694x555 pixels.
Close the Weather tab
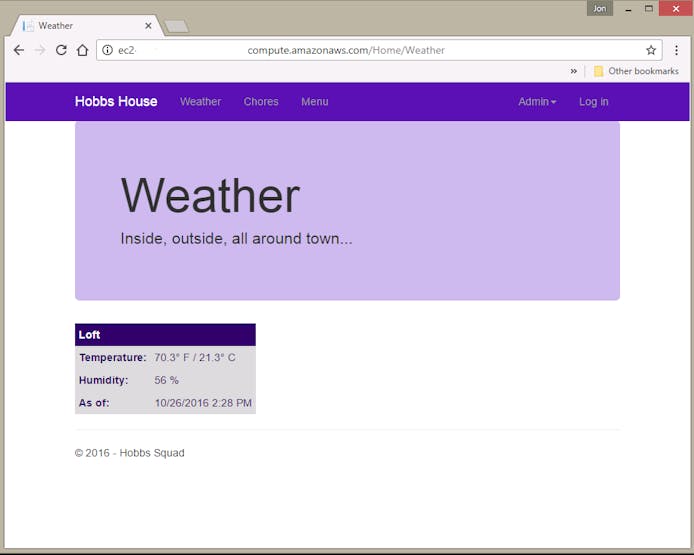[x=148, y=26]
